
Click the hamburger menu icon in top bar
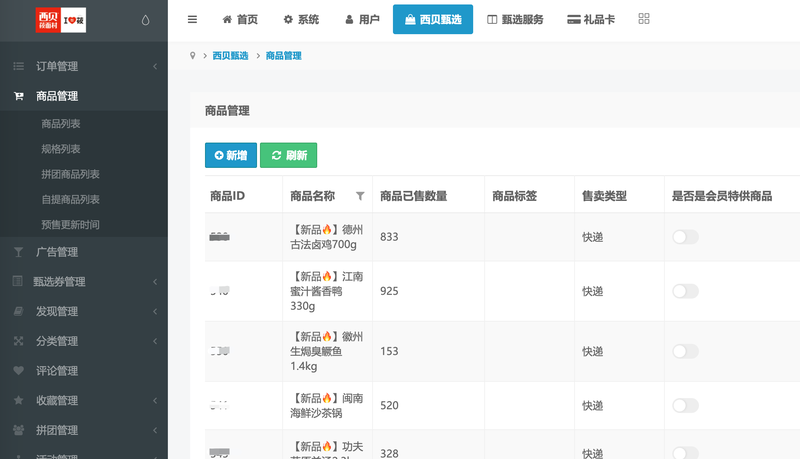[x=192, y=19]
